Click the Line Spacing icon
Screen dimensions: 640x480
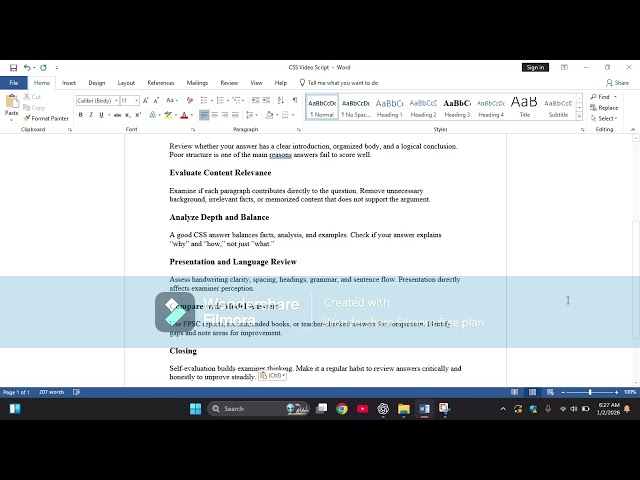click(250, 115)
